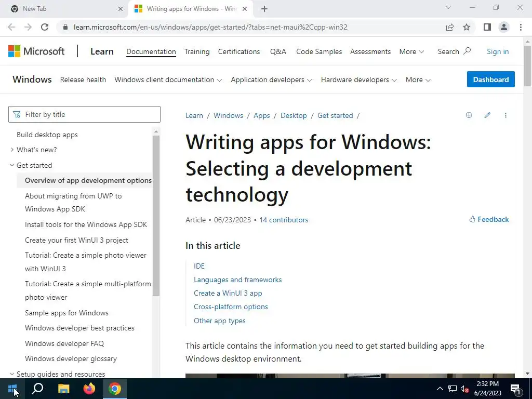Bookmark this page with the star icon
The width and height of the screenshot is (532, 399).
coord(467,27)
